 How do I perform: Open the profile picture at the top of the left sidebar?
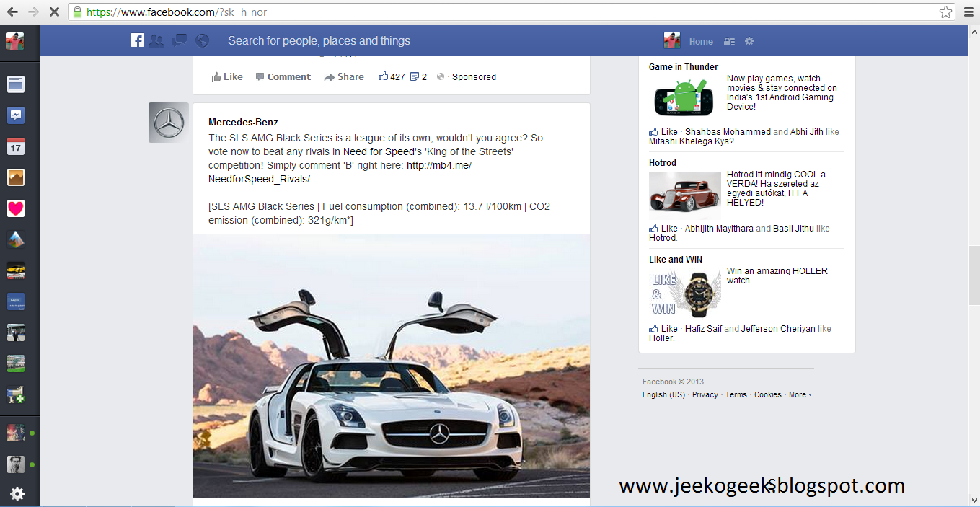(x=15, y=41)
